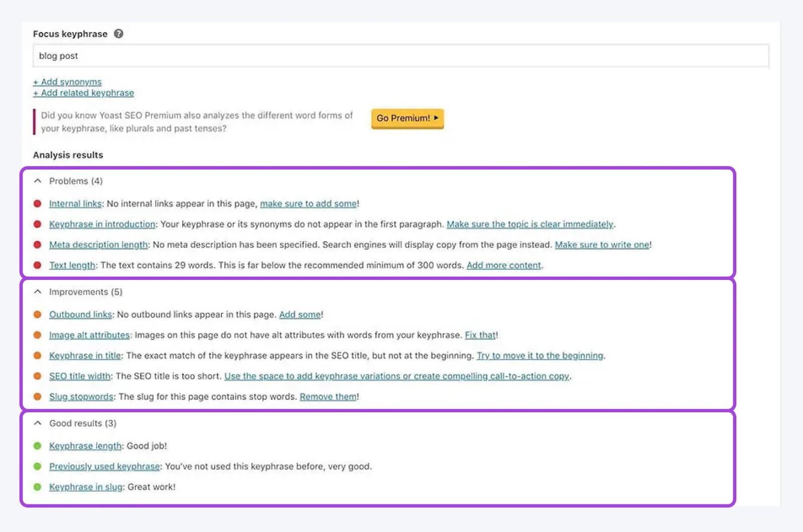803x532 pixels.
Task: Click the orange bullet beside Keyphrase in title
Action: [37, 356]
